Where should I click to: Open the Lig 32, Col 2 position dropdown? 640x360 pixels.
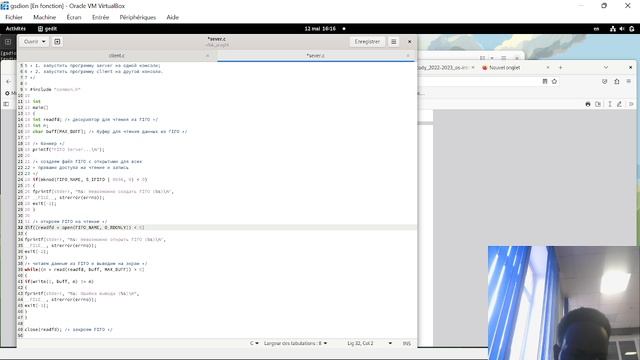click(x=369, y=343)
